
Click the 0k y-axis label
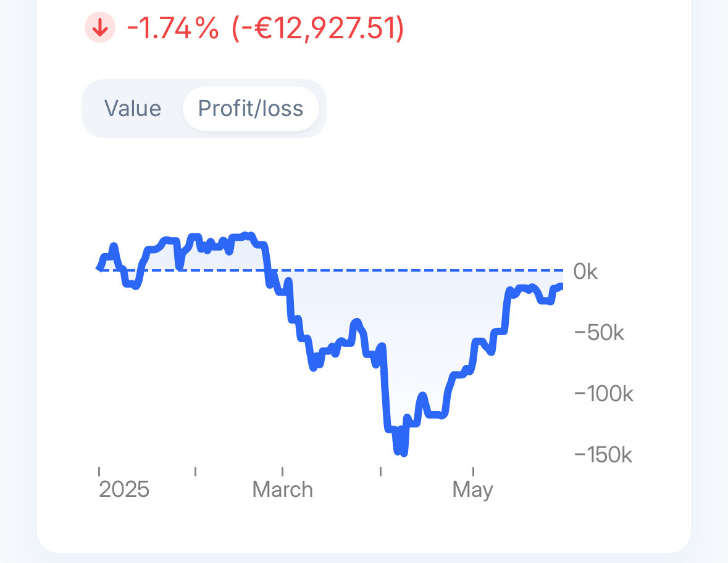click(585, 272)
